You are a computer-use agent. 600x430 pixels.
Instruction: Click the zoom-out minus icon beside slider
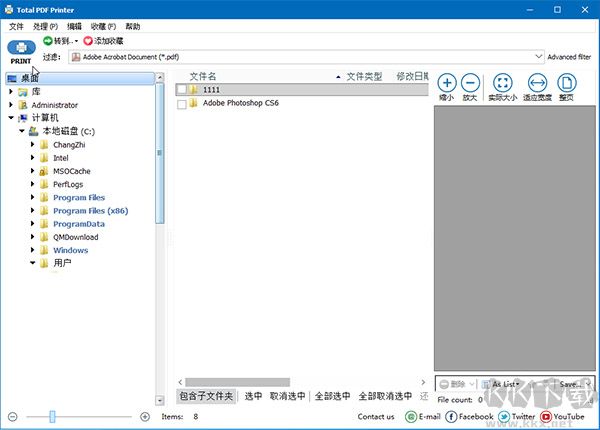click(x=13, y=417)
